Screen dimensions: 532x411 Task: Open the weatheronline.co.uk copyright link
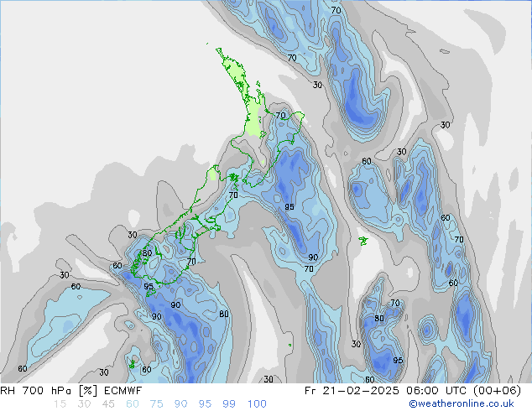462,403
